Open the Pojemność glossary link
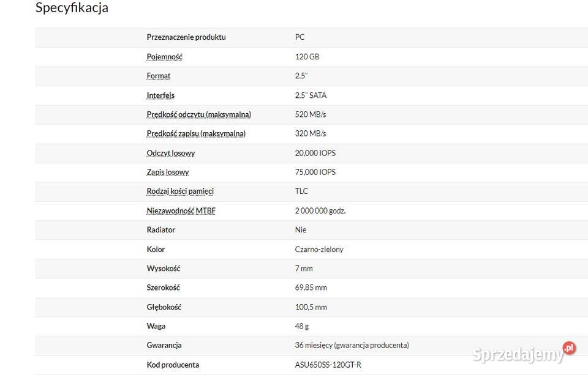Image resolution: width=588 pixels, height=375 pixels. coord(164,56)
